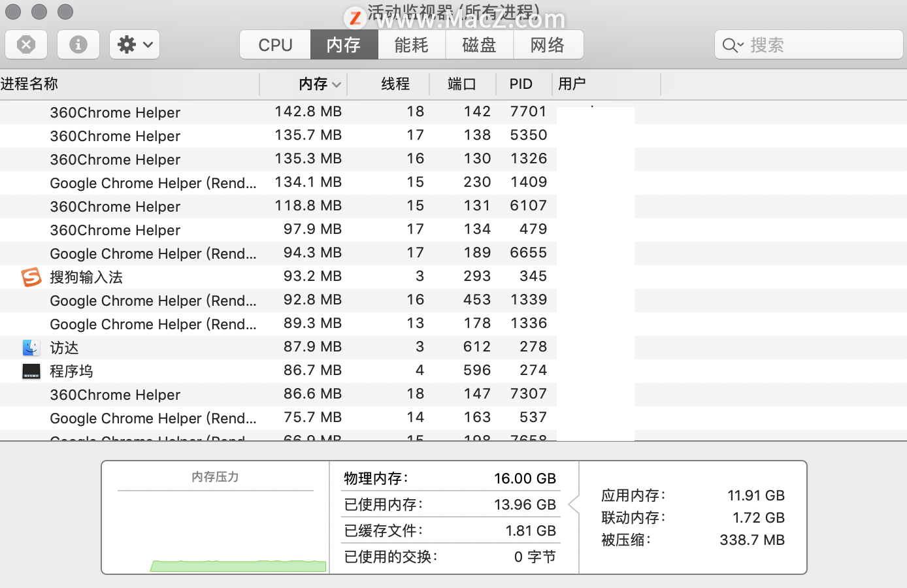
Task: Click the 87.9 MB memory cell
Action: tap(312, 346)
